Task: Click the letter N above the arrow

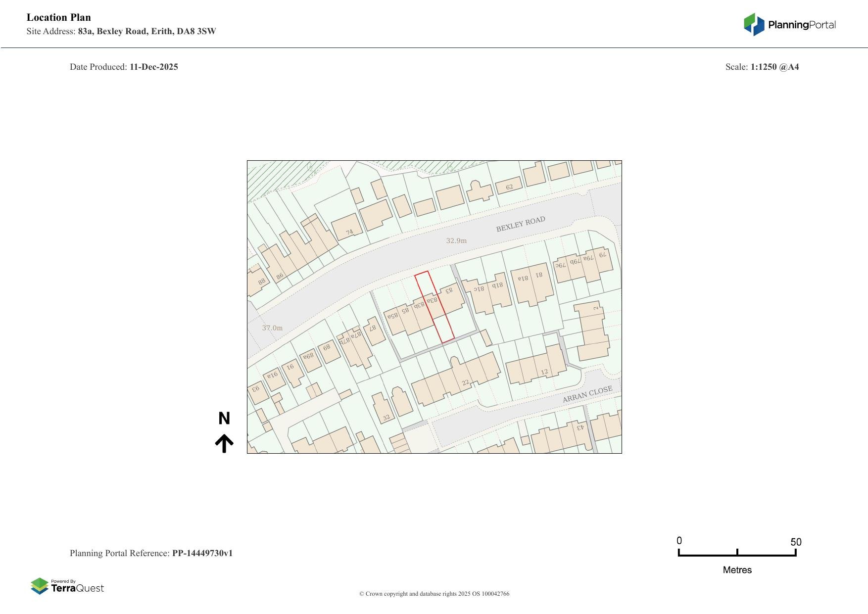Action: (224, 419)
